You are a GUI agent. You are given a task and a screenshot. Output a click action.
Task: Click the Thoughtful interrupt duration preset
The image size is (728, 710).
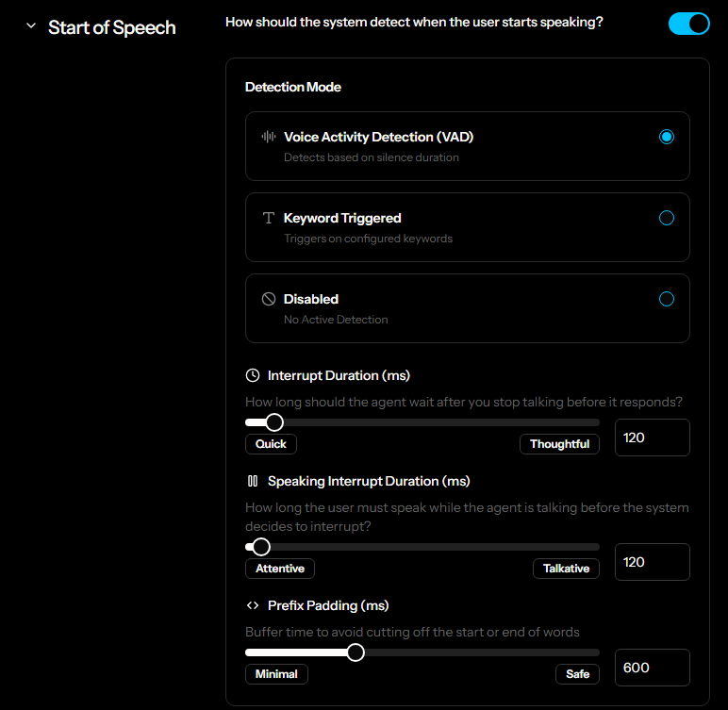559,444
